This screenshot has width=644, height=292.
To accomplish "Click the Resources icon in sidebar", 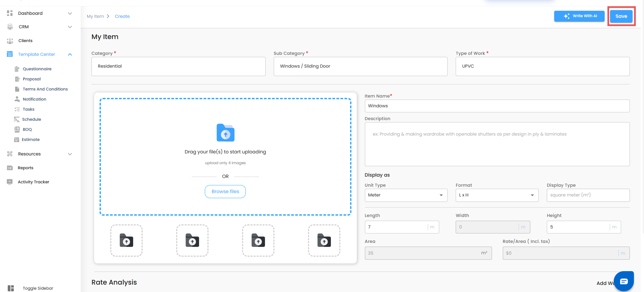I will pos(10,154).
